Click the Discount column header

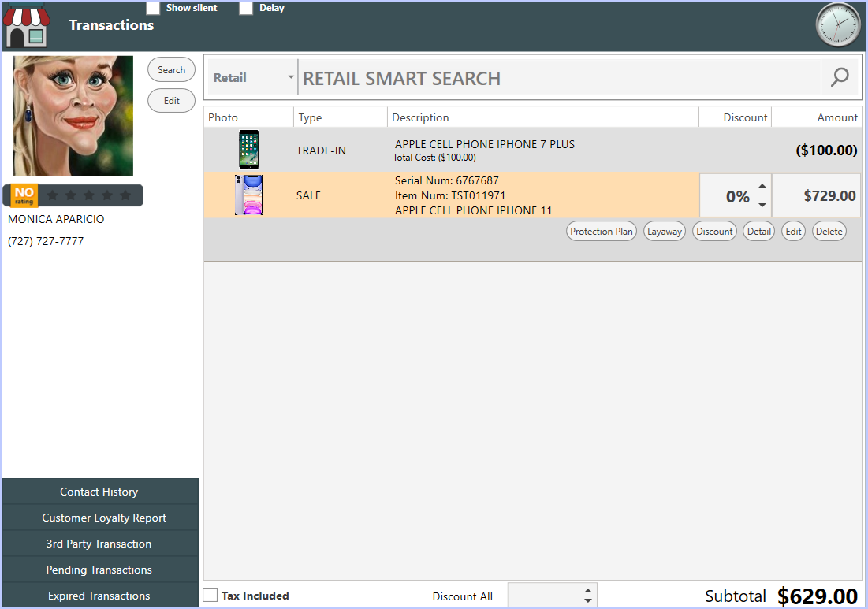(735, 117)
